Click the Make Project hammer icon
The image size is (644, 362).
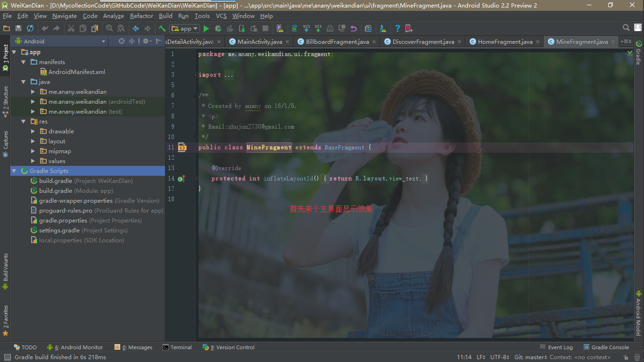[162, 28]
